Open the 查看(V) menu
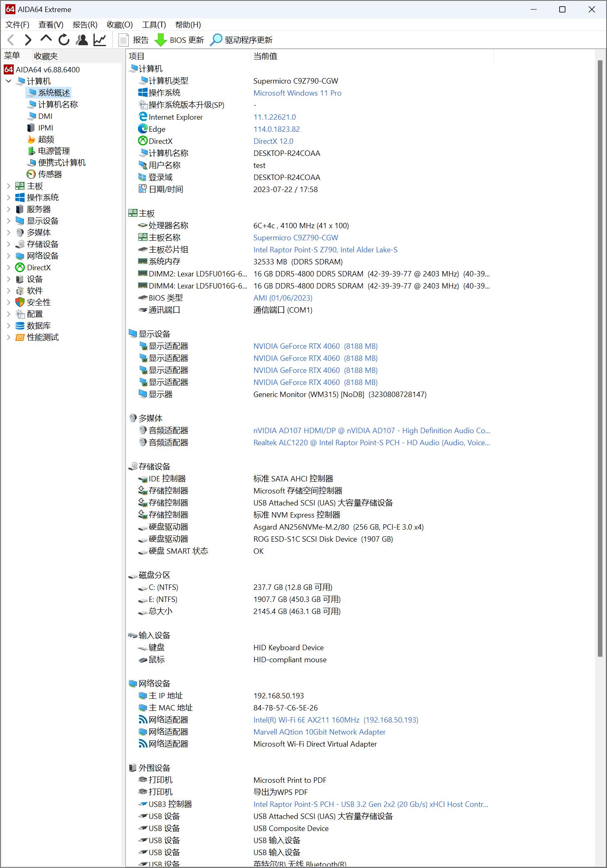 pos(51,25)
